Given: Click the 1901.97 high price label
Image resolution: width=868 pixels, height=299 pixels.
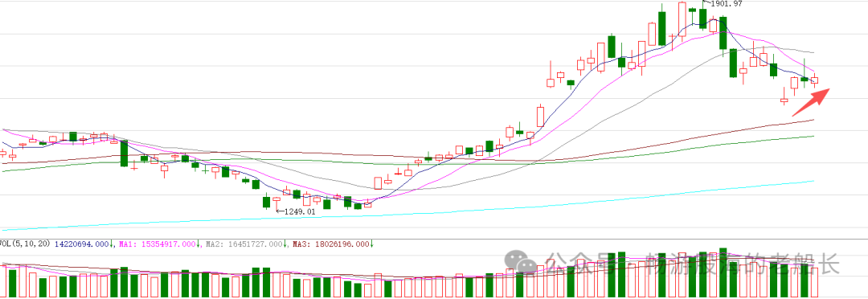Looking at the screenshot, I should (727, 4).
